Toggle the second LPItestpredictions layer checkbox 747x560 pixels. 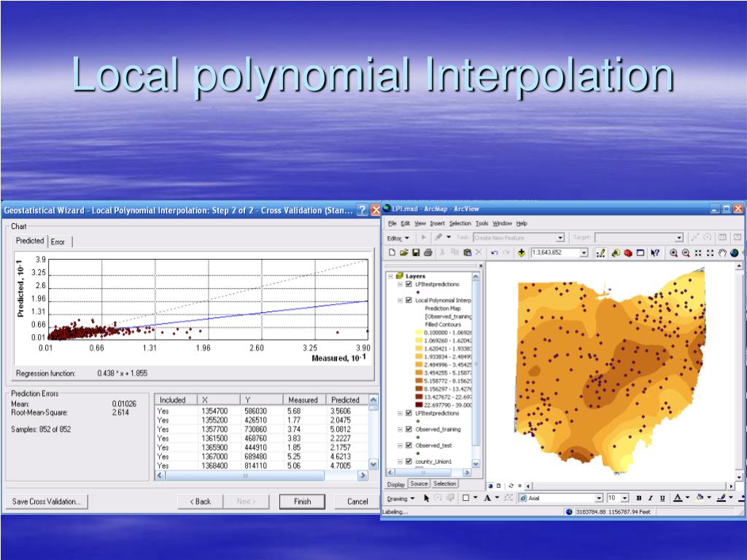409,413
